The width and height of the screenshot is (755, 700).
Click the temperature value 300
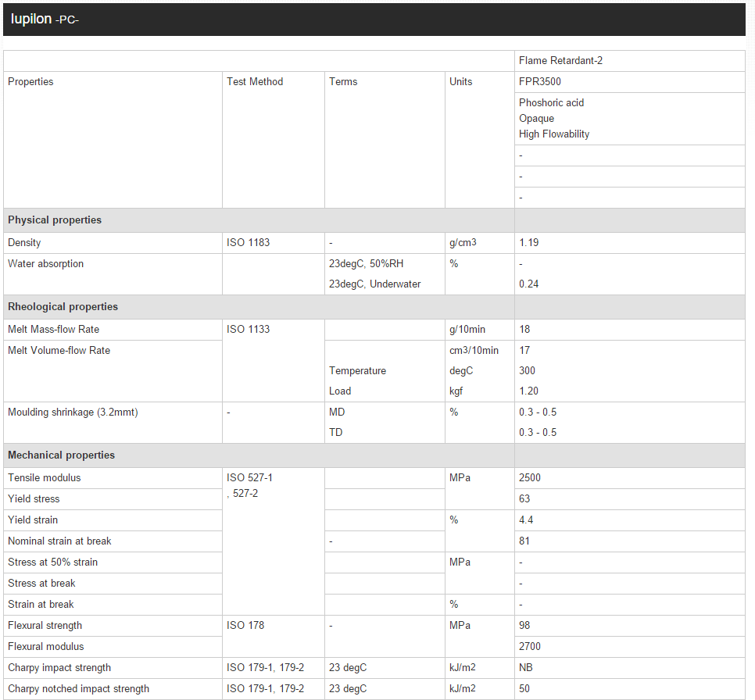click(x=528, y=370)
